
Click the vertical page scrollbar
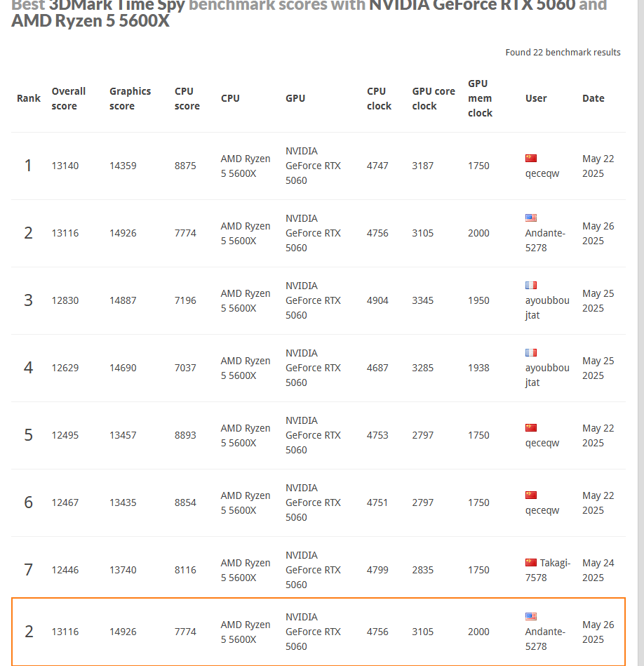(x=640, y=333)
